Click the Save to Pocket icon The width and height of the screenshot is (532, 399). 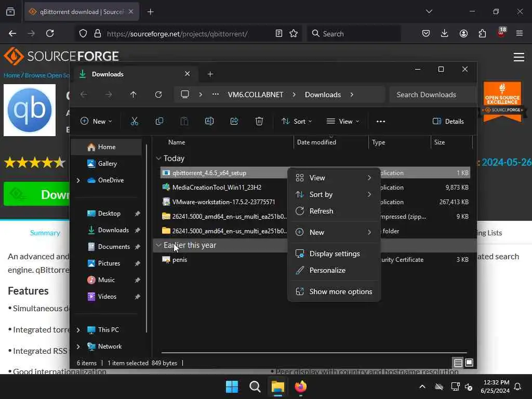[x=426, y=33]
